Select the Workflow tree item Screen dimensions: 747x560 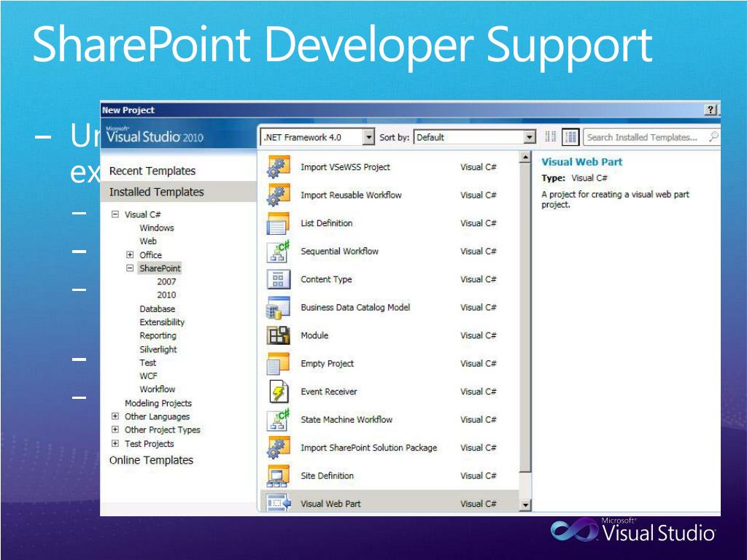[158, 389]
